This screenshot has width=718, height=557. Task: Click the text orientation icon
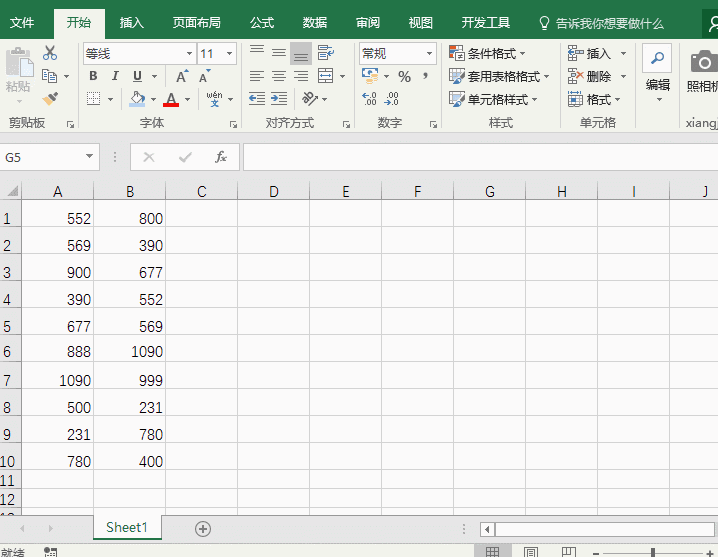point(310,98)
